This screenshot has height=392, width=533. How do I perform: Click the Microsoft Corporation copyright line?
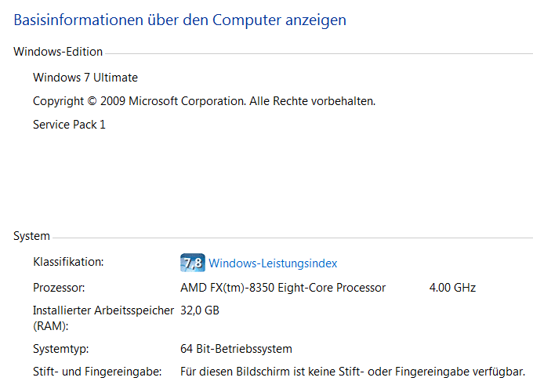(204, 101)
